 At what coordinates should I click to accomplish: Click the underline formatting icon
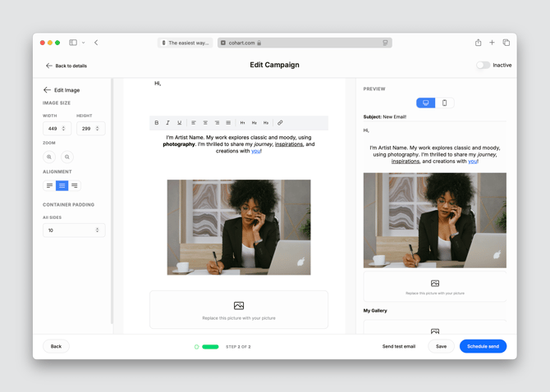coord(179,123)
